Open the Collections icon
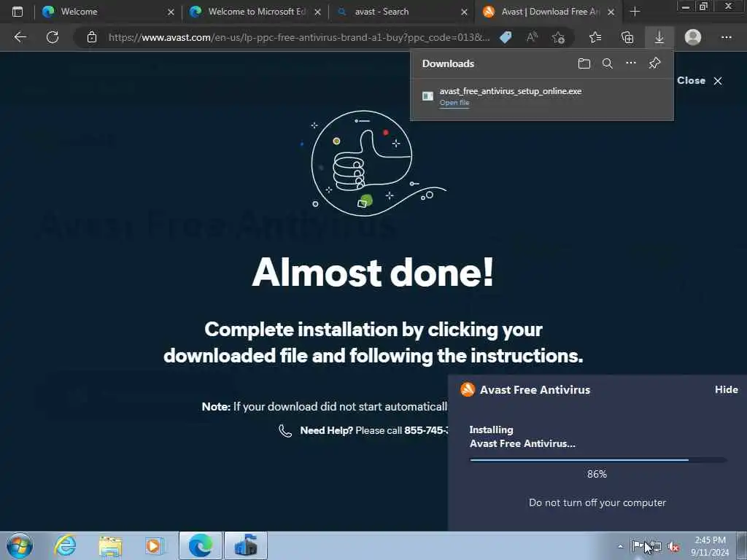747x560 pixels. click(x=627, y=37)
